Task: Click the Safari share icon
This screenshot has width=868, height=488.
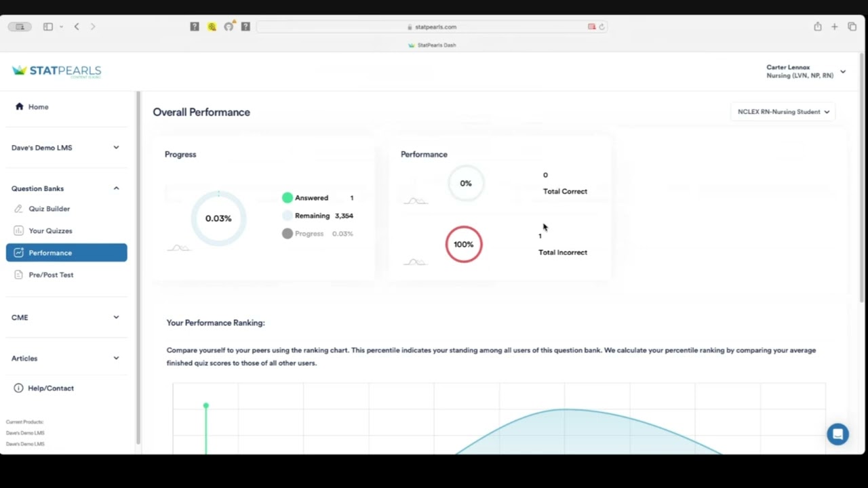Action: point(818,26)
